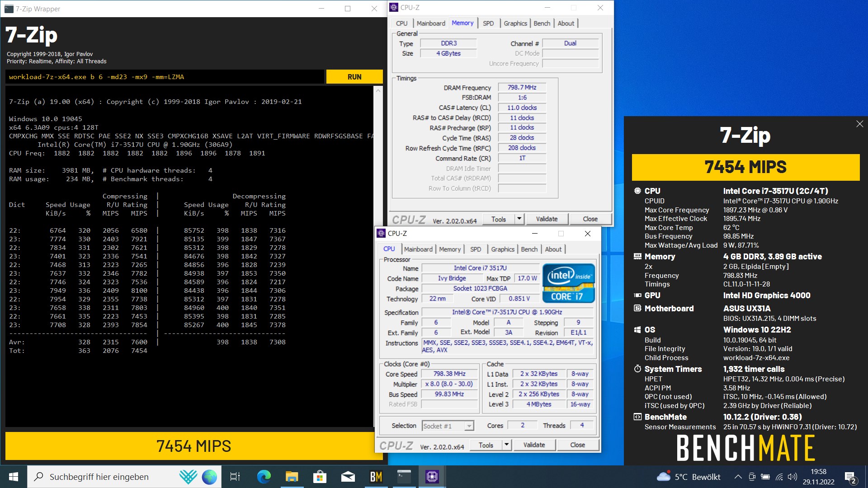This screenshot has height=488, width=868.
Task: Expand Tools dropdown arrow in upper CPU-Z window
Action: tap(519, 219)
